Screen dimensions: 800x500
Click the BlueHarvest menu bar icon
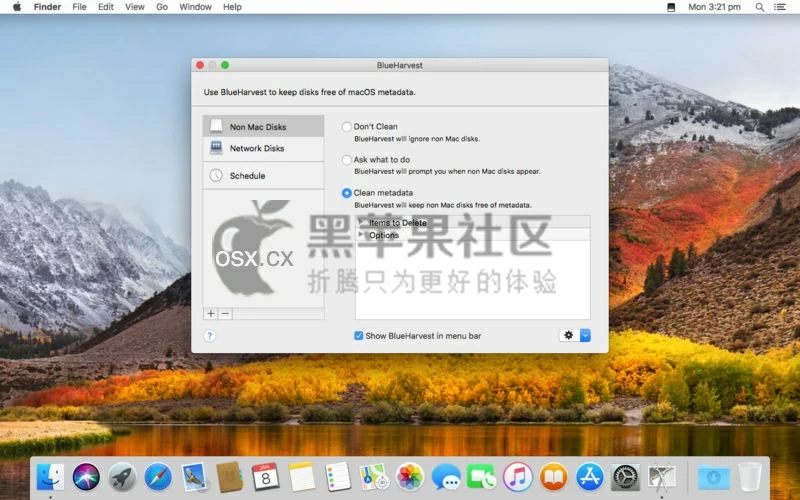coord(671,7)
